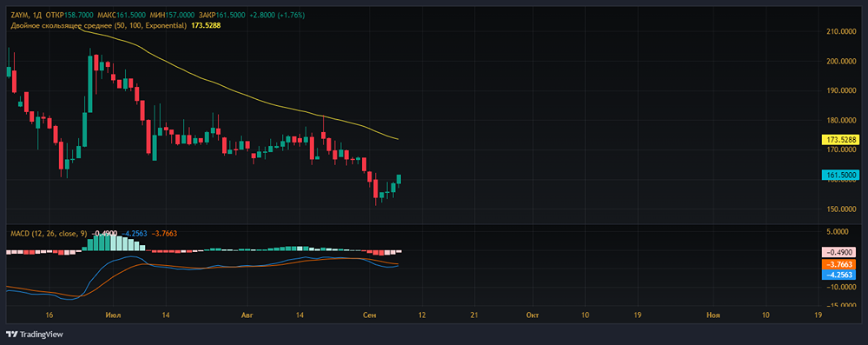Click the 12 date label on time axis
The width and height of the screenshot is (868, 345).
[x=423, y=315]
